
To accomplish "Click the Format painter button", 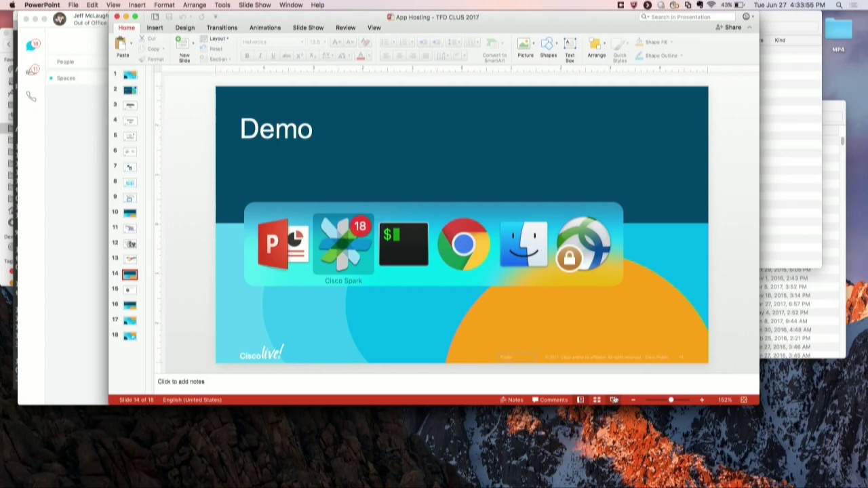I will [152, 59].
